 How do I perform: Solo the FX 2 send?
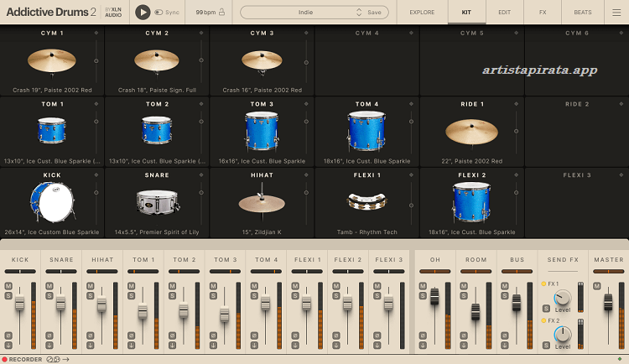(546, 346)
